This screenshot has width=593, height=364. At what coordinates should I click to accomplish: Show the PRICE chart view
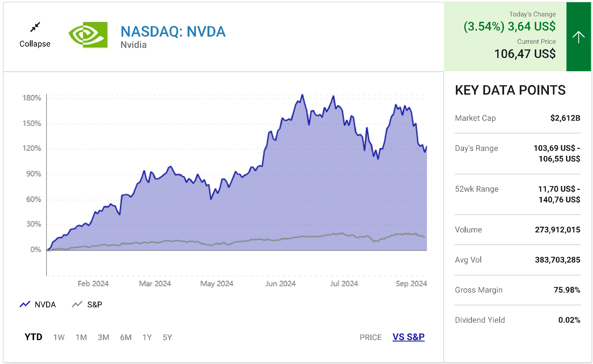(x=371, y=337)
